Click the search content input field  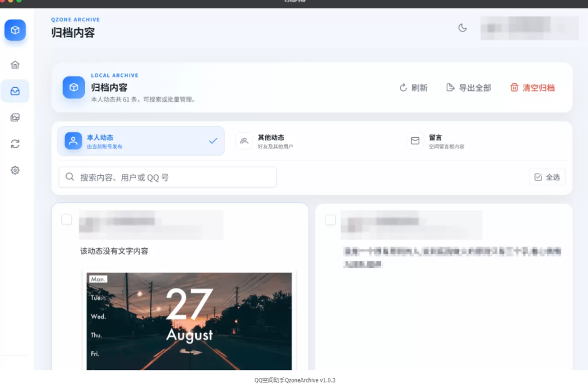point(168,177)
